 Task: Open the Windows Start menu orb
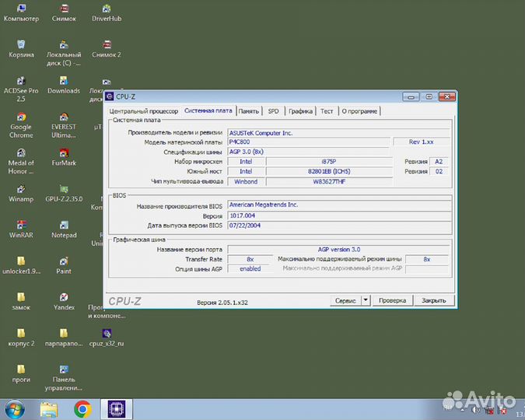click(15, 408)
